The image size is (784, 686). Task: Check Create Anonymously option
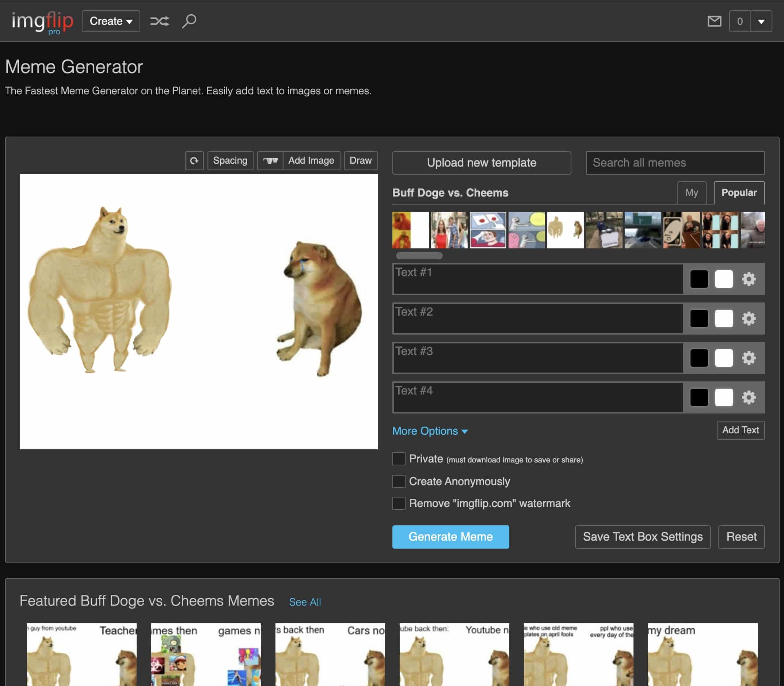click(x=399, y=481)
